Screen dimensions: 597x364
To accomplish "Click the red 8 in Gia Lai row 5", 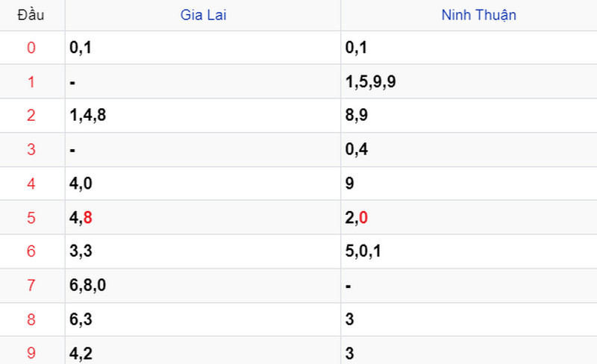I will coord(87,218).
